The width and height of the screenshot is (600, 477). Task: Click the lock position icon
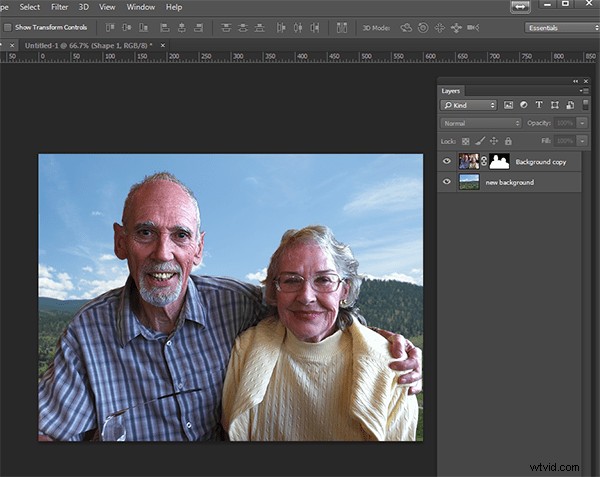click(x=494, y=141)
